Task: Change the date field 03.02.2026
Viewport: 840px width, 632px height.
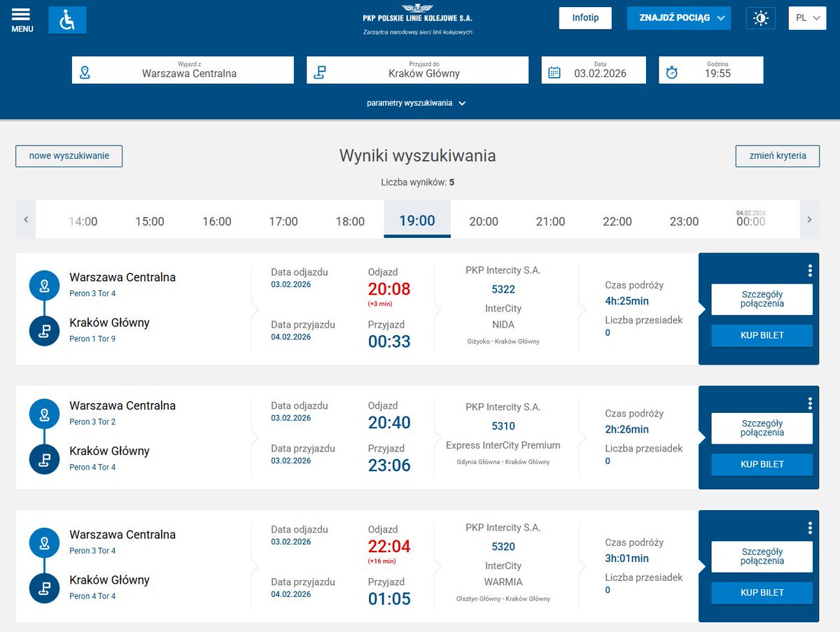Action: pyautogui.click(x=594, y=70)
